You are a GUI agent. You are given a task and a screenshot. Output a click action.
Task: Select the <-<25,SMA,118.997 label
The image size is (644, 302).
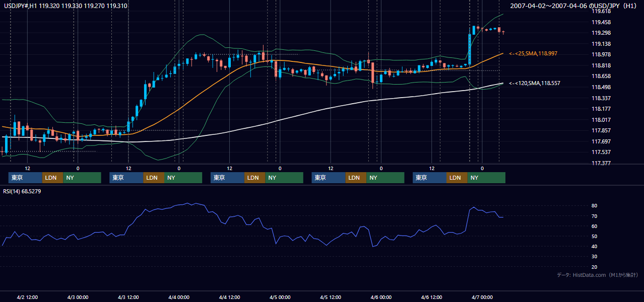(533, 53)
